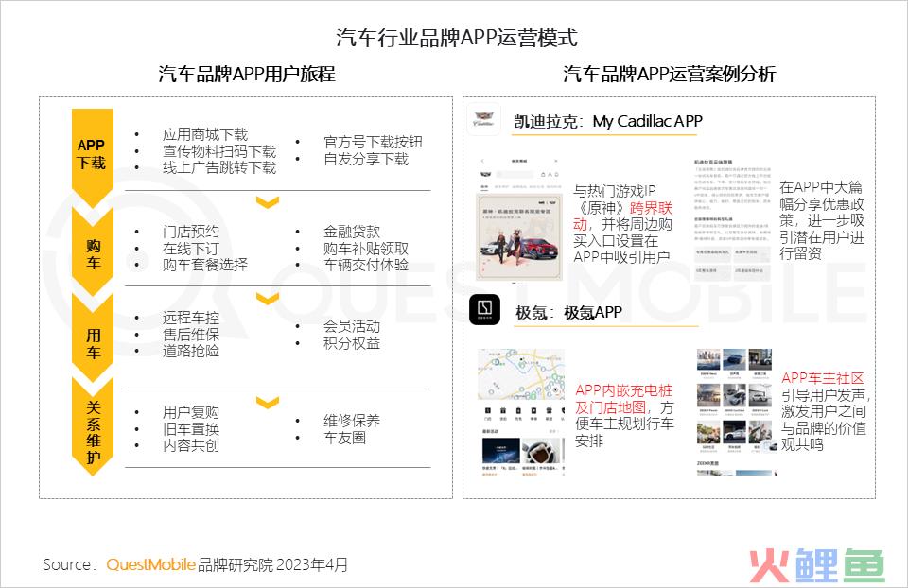Image resolution: width=908 pixels, height=588 pixels.
Task: Open the Zeekr charging map app screenshot
Action: [520, 412]
